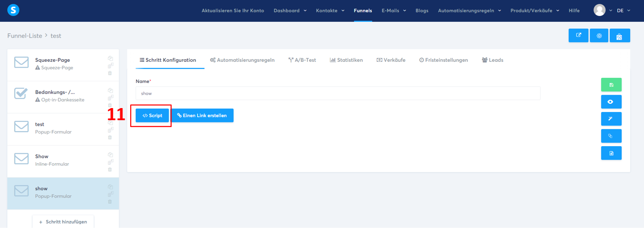This screenshot has width=644, height=230.
Task: Delete the selected show step via trash
Action: 110,201
